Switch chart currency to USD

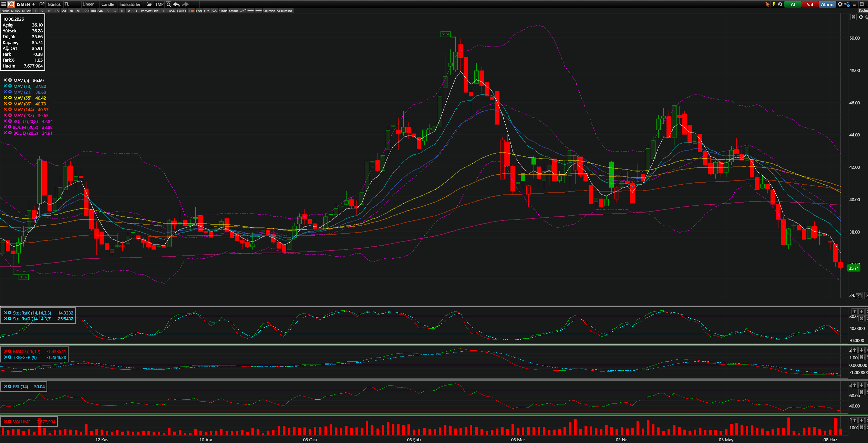point(172,11)
